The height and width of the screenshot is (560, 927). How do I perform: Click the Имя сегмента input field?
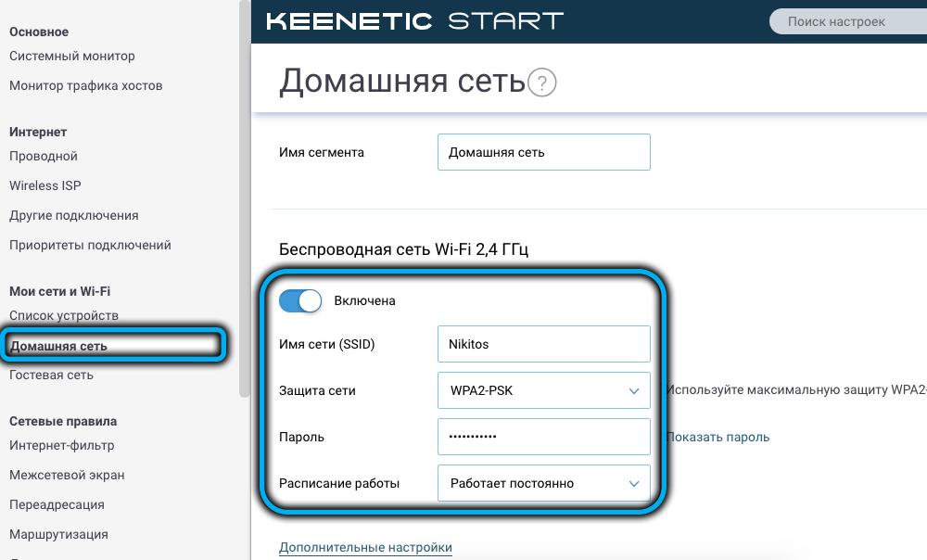(543, 152)
